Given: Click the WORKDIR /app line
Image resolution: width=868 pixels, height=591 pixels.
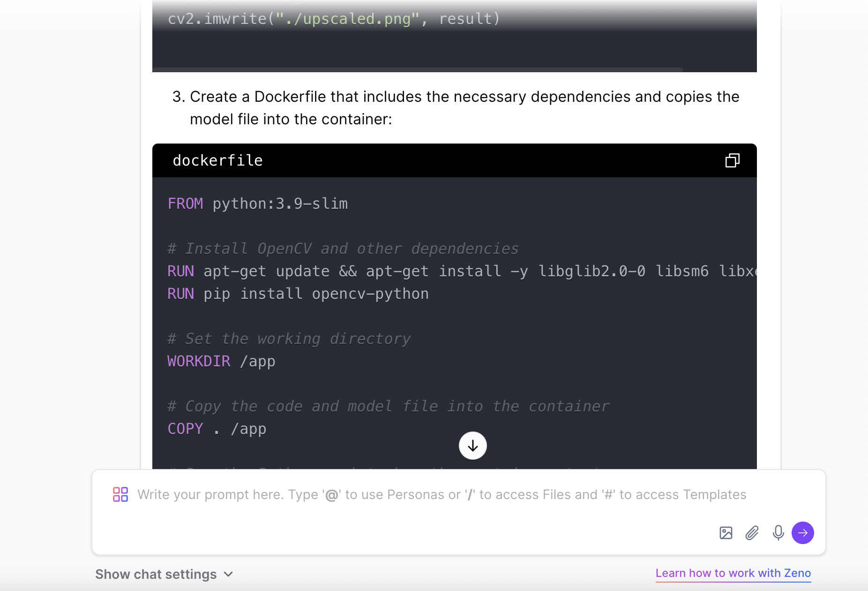Looking at the screenshot, I should 221,361.
